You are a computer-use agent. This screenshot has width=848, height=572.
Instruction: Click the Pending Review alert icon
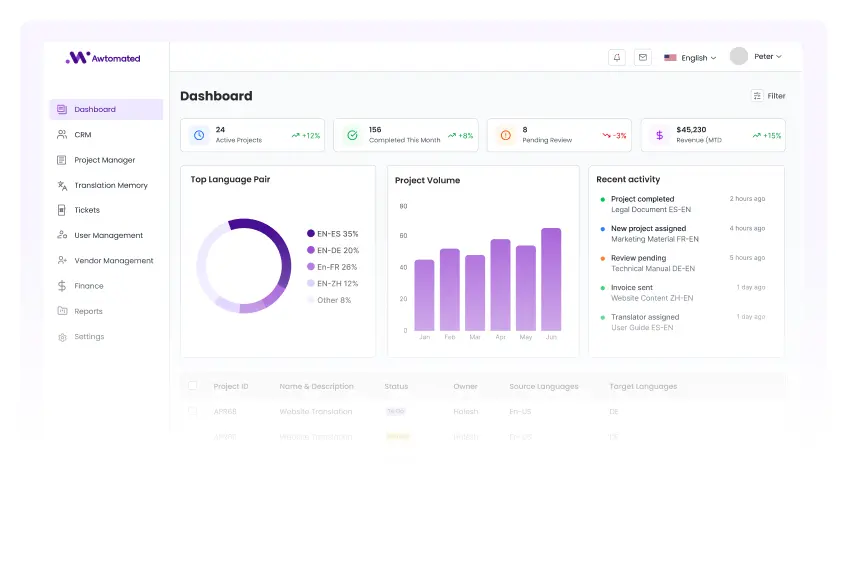click(505, 135)
